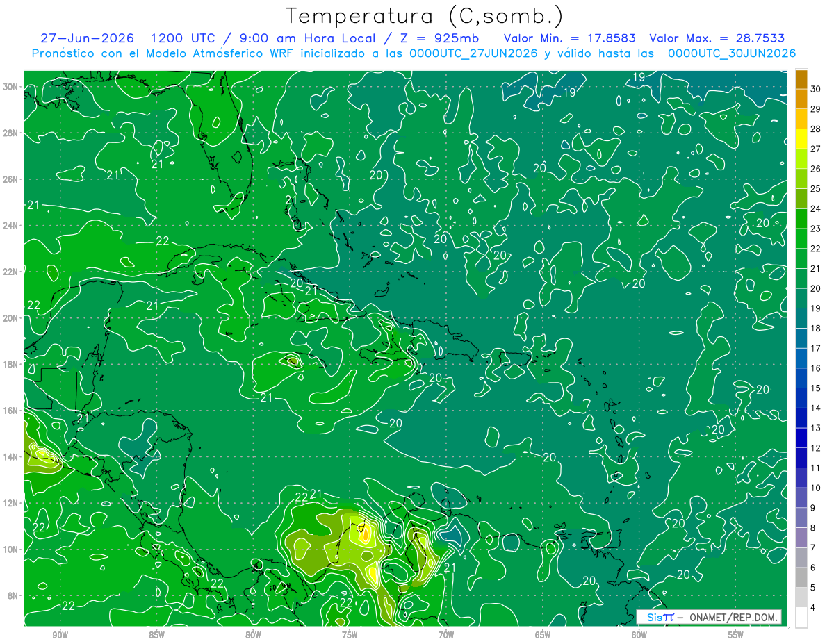Click the "SisTT" logo text

(660, 617)
